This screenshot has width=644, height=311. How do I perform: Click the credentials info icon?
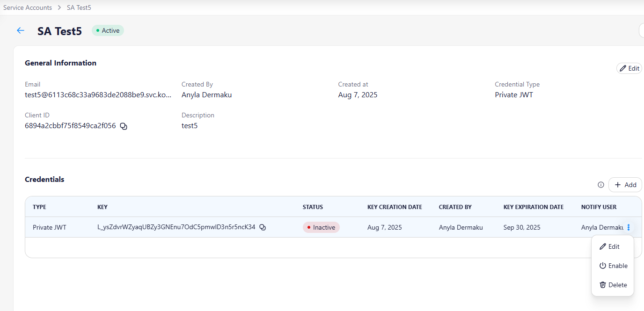(x=601, y=185)
